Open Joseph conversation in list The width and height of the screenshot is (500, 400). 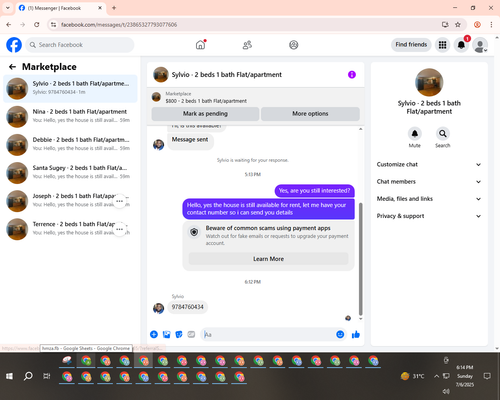click(70, 201)
